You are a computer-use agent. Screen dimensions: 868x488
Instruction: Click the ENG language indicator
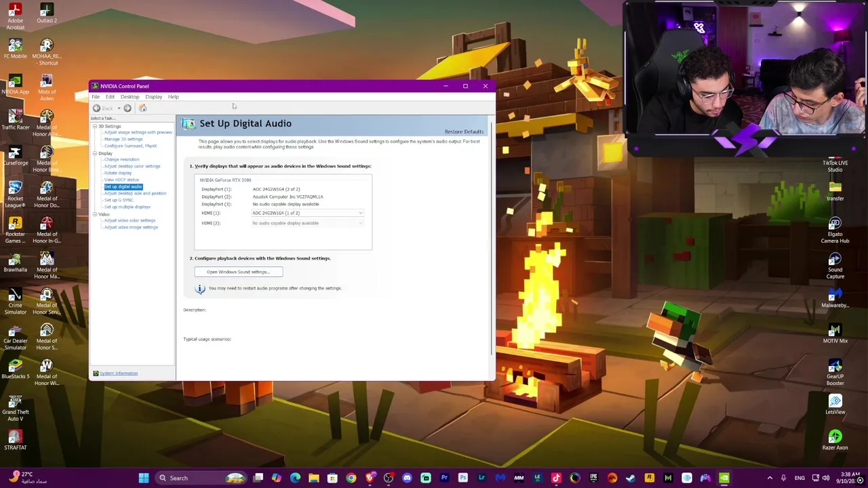pyautogui.click(x=800, y=479)
